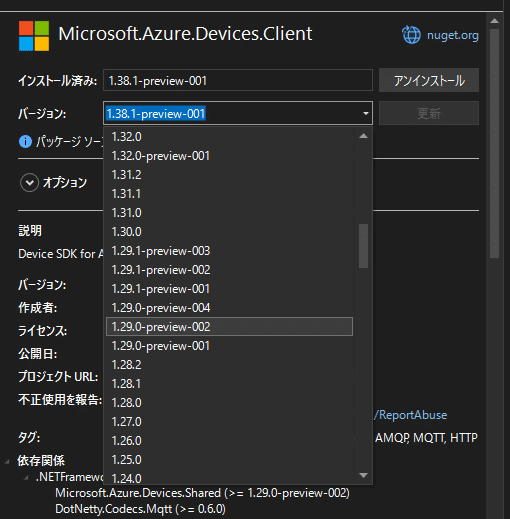
Task: Click the version list scrollbar thumb
Action: (363, 246)
